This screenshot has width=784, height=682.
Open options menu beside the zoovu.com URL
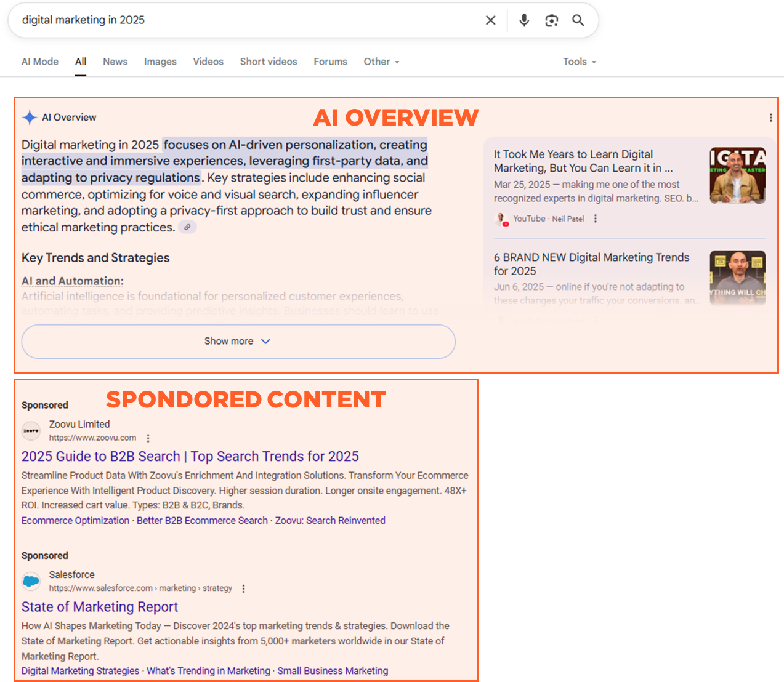pos(148,438)
